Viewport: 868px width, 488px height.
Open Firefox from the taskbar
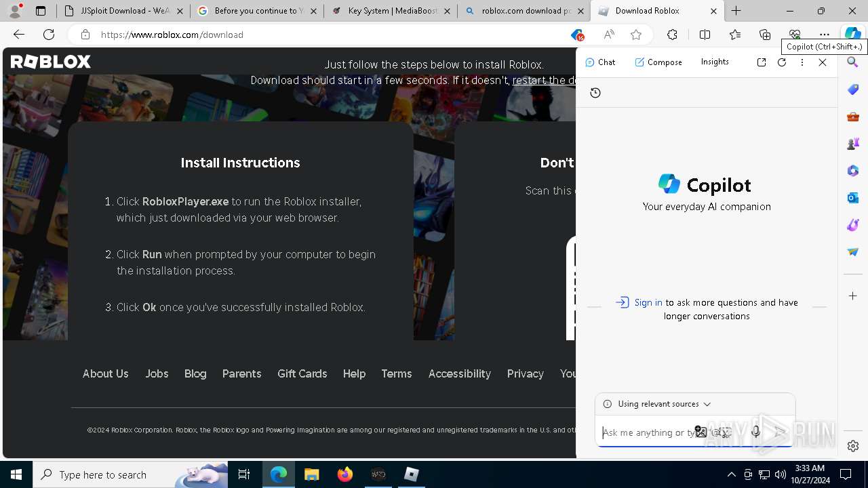pyautogui.click(x=345, y=474)
